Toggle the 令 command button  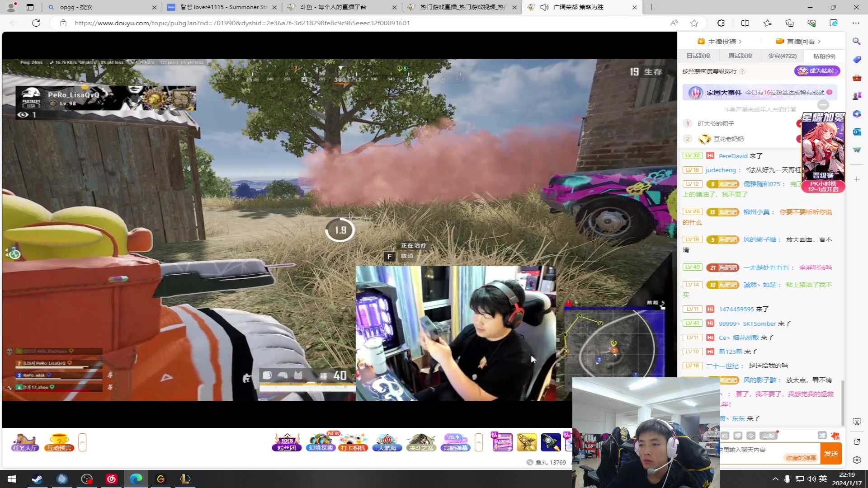[751, 436]
